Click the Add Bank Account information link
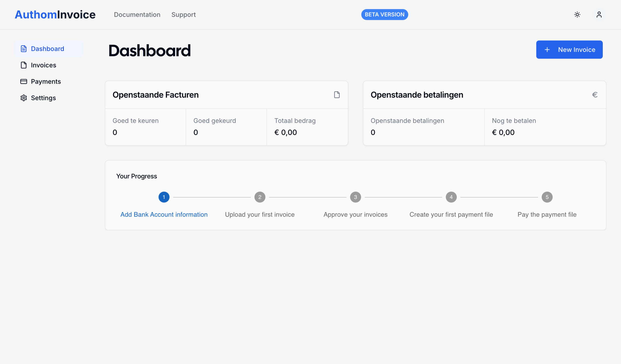The width and height of the screenshot is (621, 364). tap(164, 214)
